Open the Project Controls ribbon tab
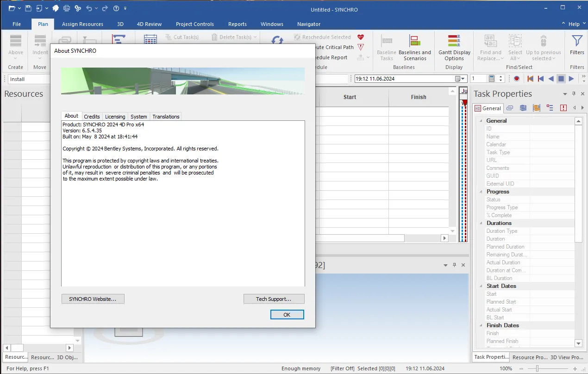 (x=195, y=24)
